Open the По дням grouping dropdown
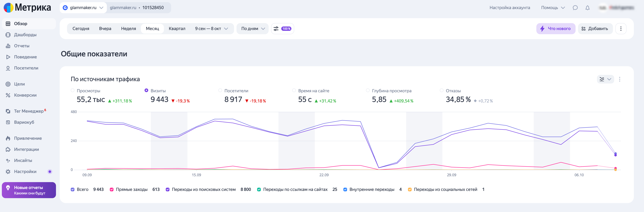644x212 pixels. [252, 29]
